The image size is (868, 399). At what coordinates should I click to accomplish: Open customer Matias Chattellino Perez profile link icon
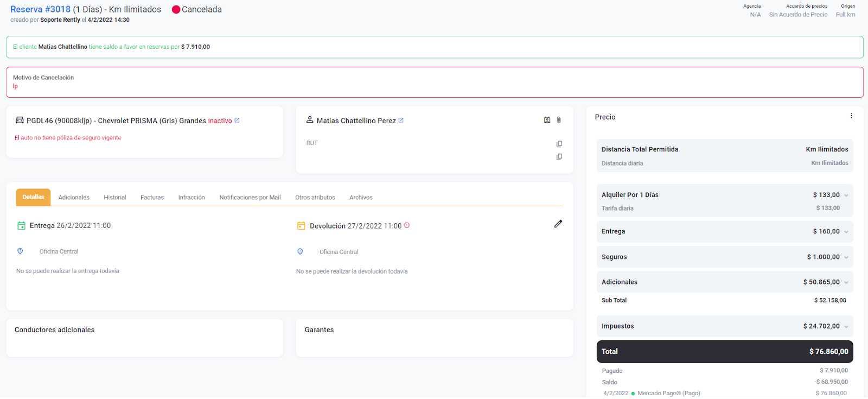click(x=401, y=121)
